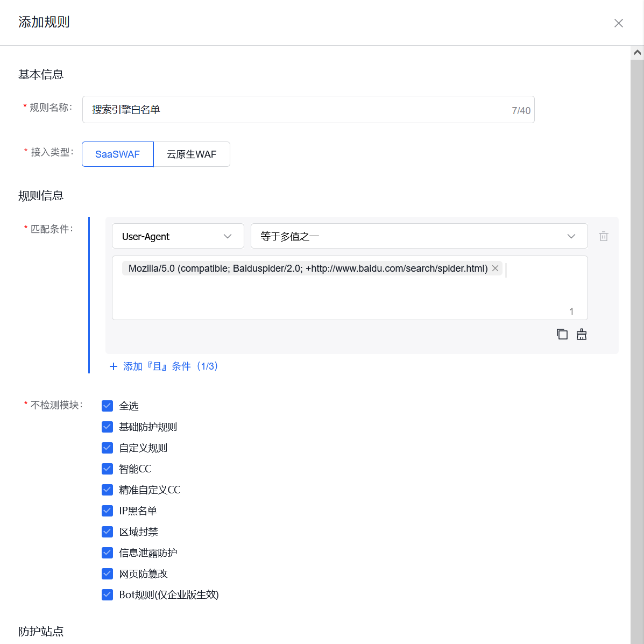Screen dimensions: 644x644
Task: Uncheck the 区域封禁 module
Action: [107, 532]
